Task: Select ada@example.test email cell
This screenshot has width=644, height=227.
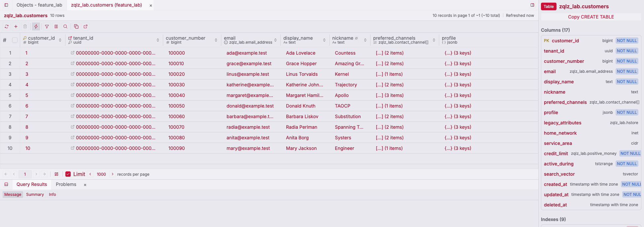Action: pos(251,53)
